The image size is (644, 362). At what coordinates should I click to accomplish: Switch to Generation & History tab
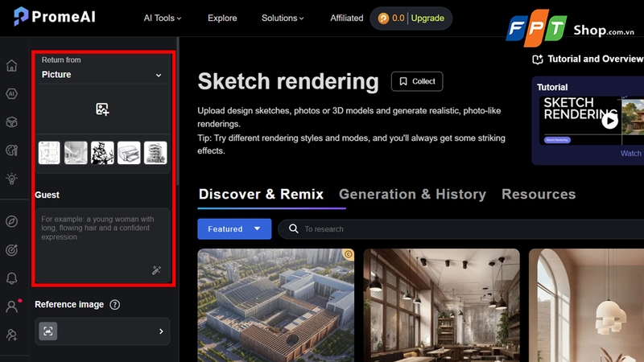point(412,194)
